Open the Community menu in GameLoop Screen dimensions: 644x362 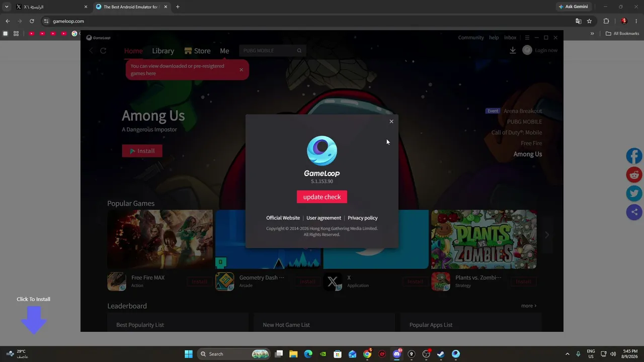[471, 38]
